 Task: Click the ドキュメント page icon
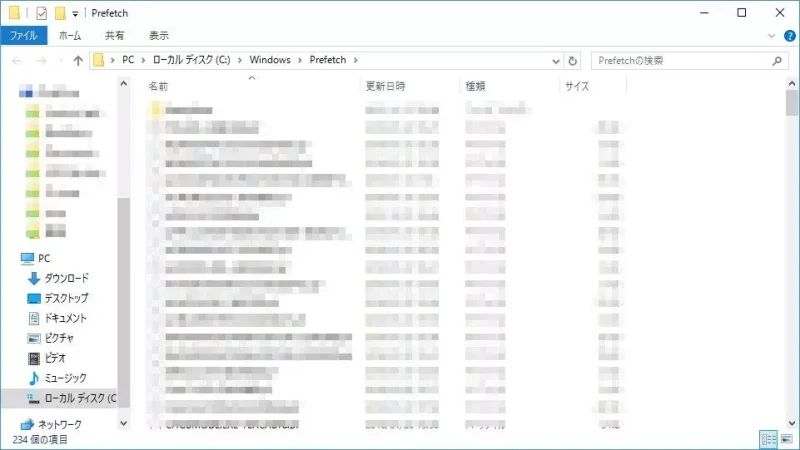(34, 318)
